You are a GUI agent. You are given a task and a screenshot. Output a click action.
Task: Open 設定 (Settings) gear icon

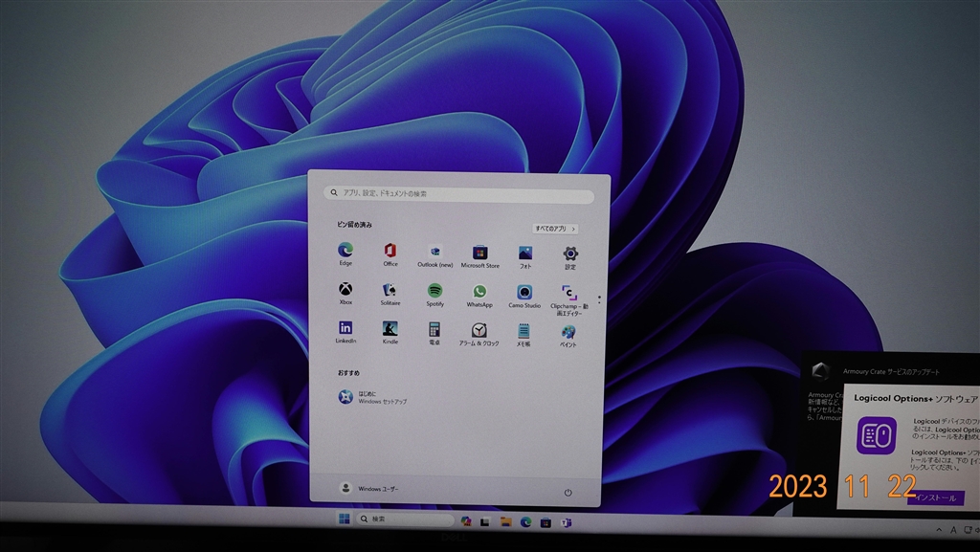tap(570, 258)
